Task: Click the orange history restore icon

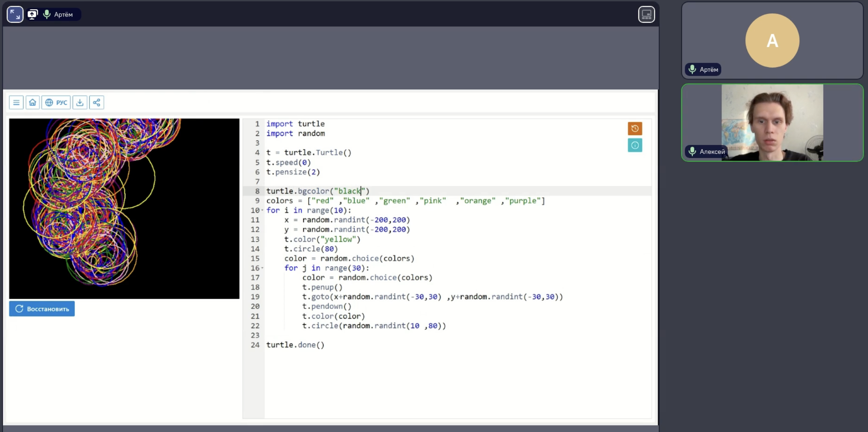Action: pos(635,129)
